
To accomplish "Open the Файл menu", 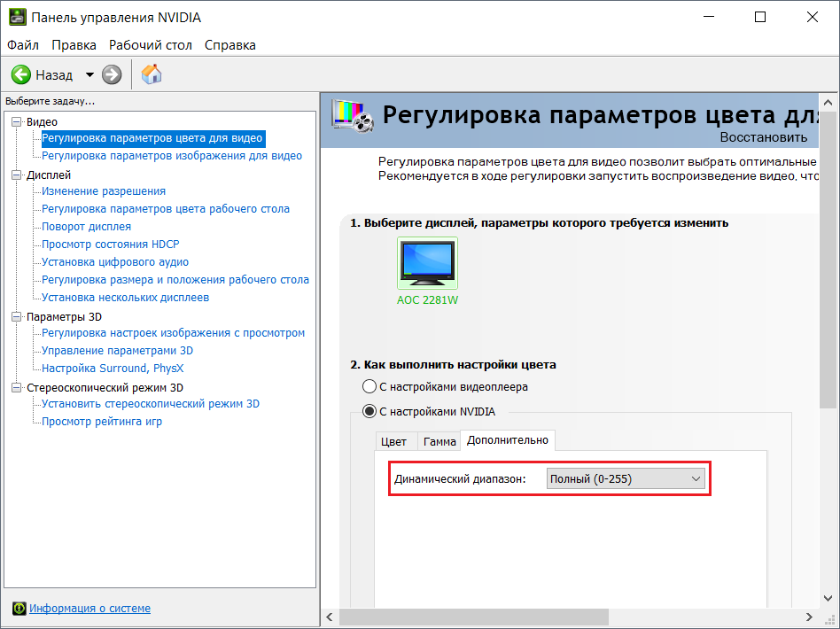I will 22,45.
